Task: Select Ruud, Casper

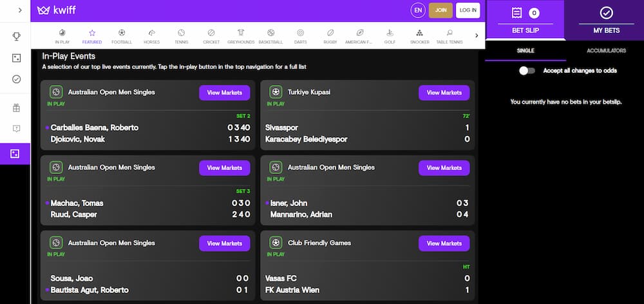Action: [74, 214]
